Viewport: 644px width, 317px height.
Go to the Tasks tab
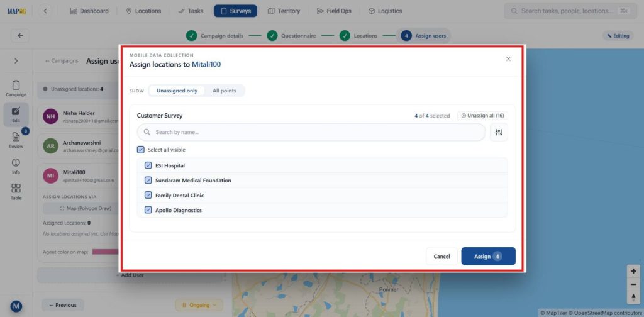[x=191, y=11]
